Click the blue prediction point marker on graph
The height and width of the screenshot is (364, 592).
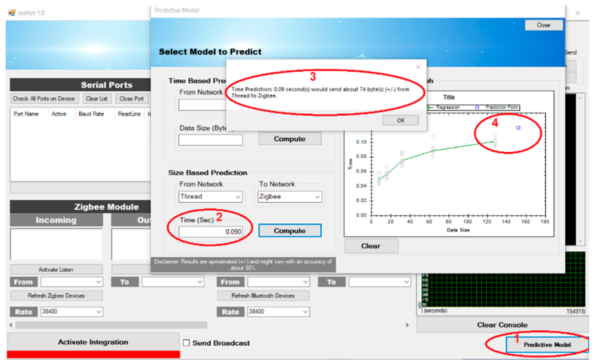point(518,128)
